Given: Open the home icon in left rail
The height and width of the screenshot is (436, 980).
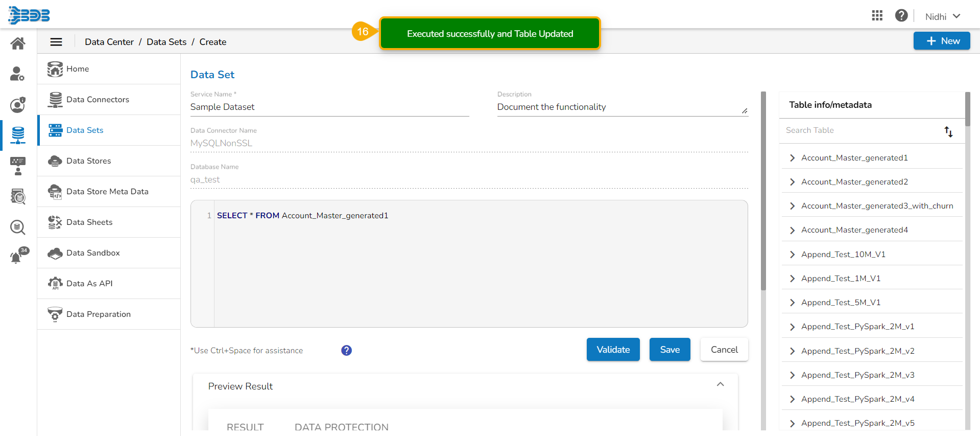Looking at the screenshot, I should 18,43.
